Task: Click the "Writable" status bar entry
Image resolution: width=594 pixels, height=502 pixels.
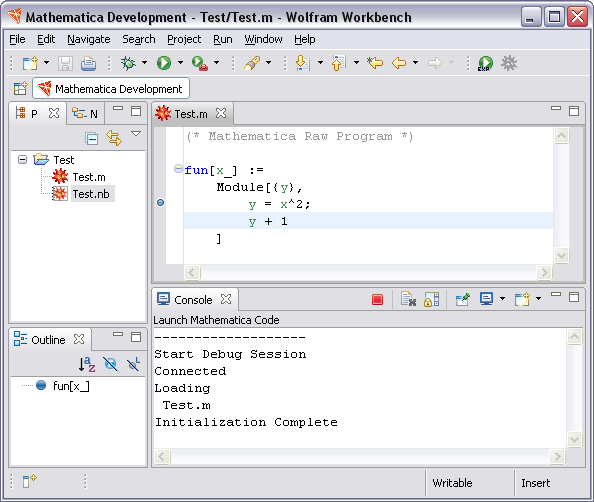Action: [452, 483]
